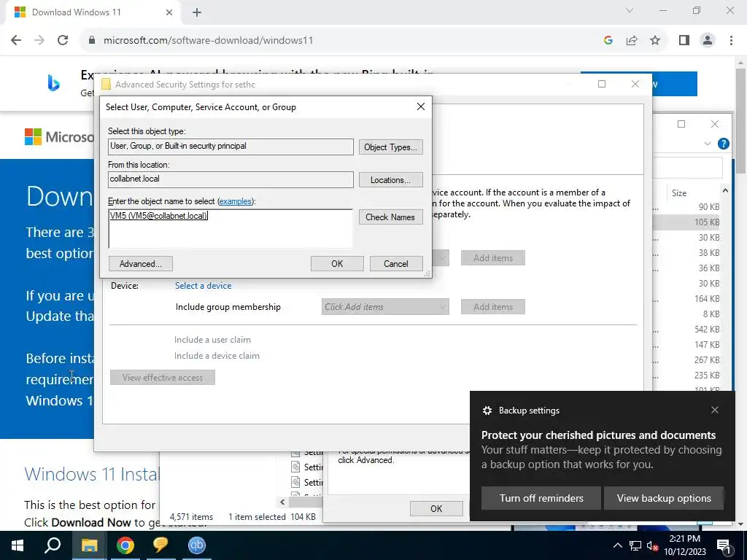The image size is (747, 560).
Task: Click Include a device claim
Action: tap(217, 356)
